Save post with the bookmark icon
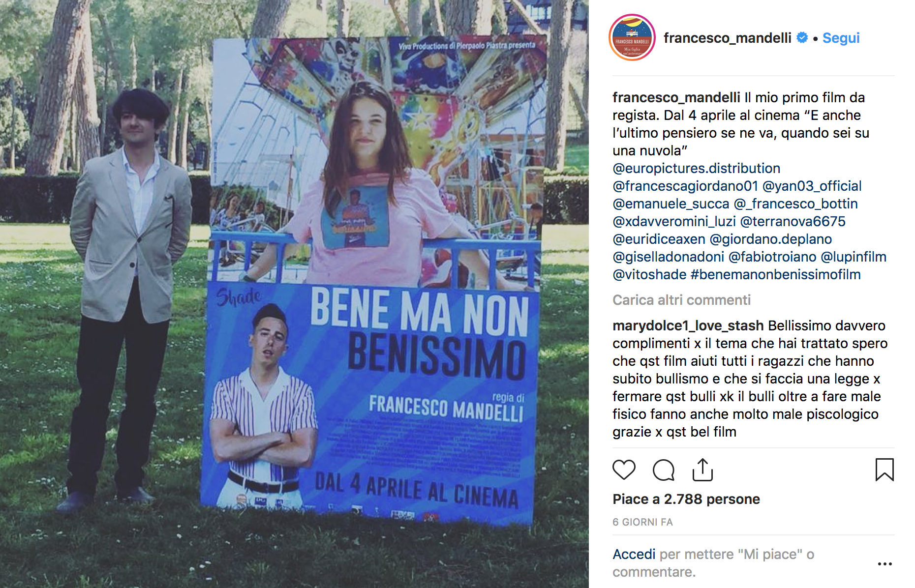This screenshot has width=915, height=588. (x=884, y=470)
